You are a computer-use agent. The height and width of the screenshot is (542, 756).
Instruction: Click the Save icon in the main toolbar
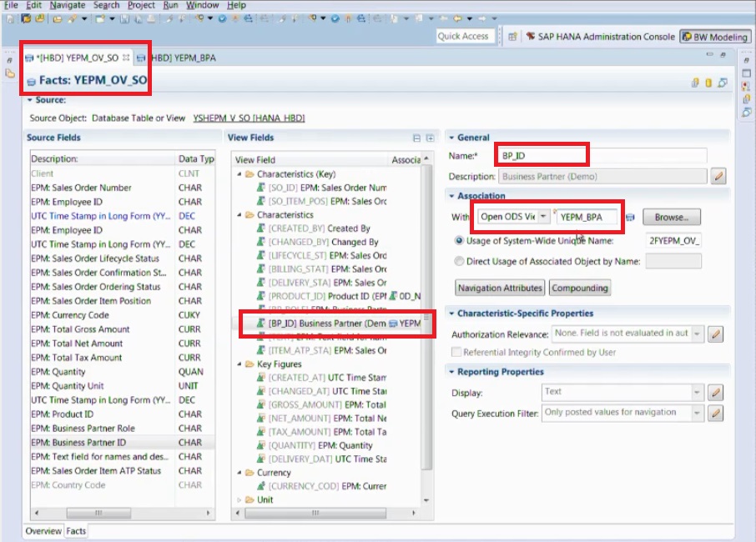pos(125,18)
